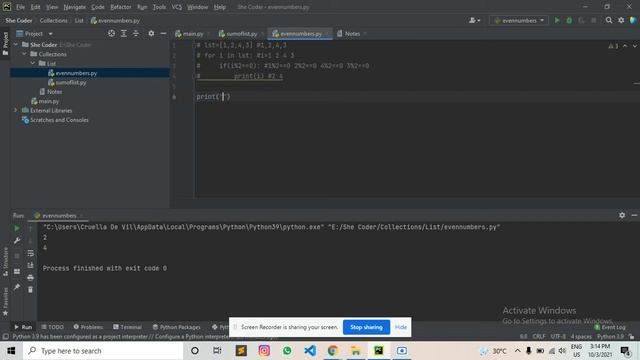Click locate file target icon in Project panel
This screenshot has height=360, width=640.
pos(111,33)
